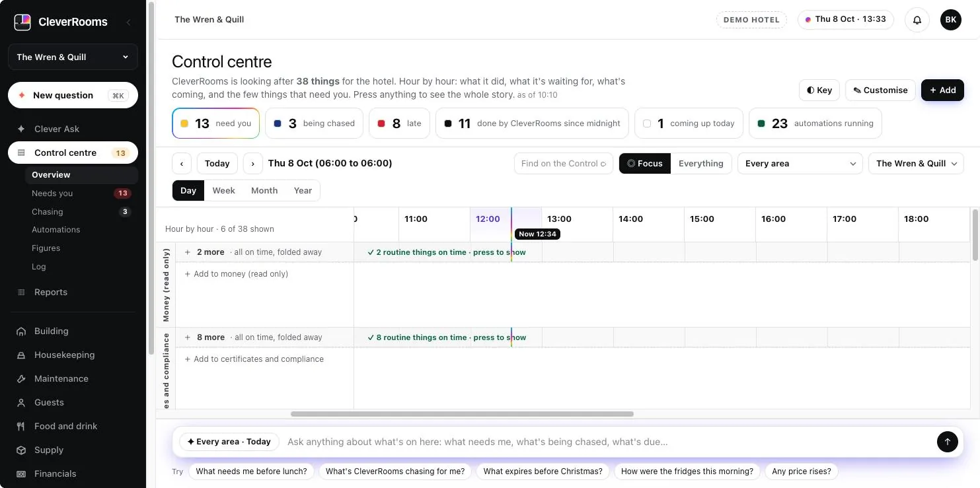Open the Every area dropdown

coord(800,164)
